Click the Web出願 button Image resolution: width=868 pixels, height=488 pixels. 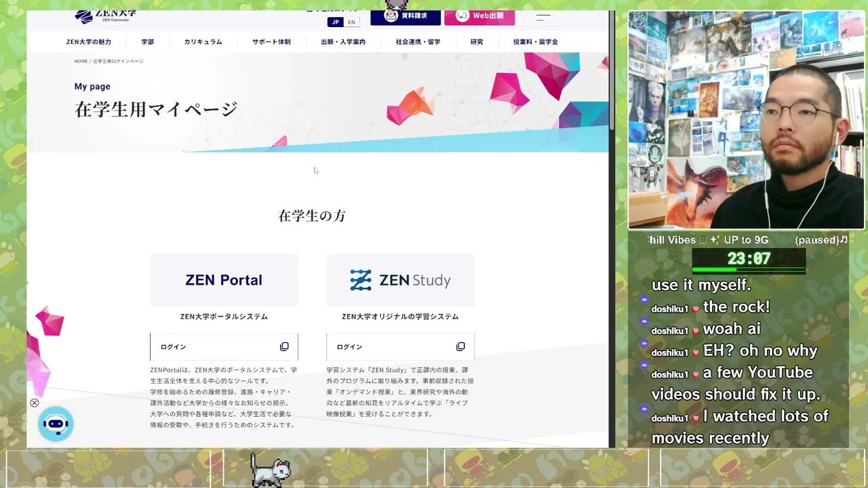tap(479, 16)
